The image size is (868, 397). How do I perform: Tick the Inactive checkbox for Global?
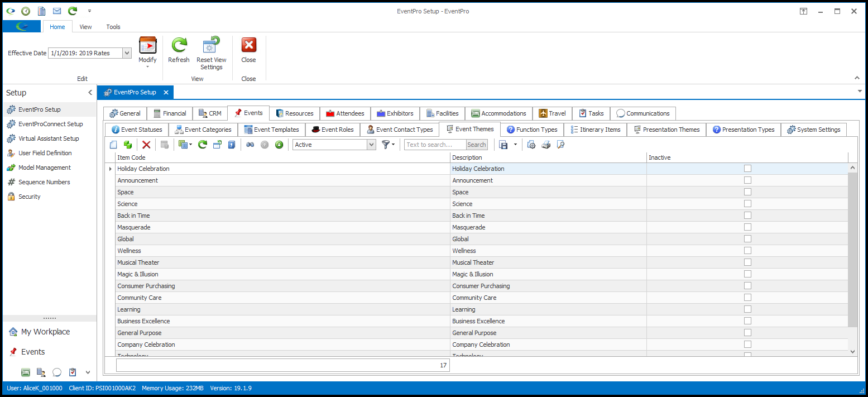[x=747, y=238]
